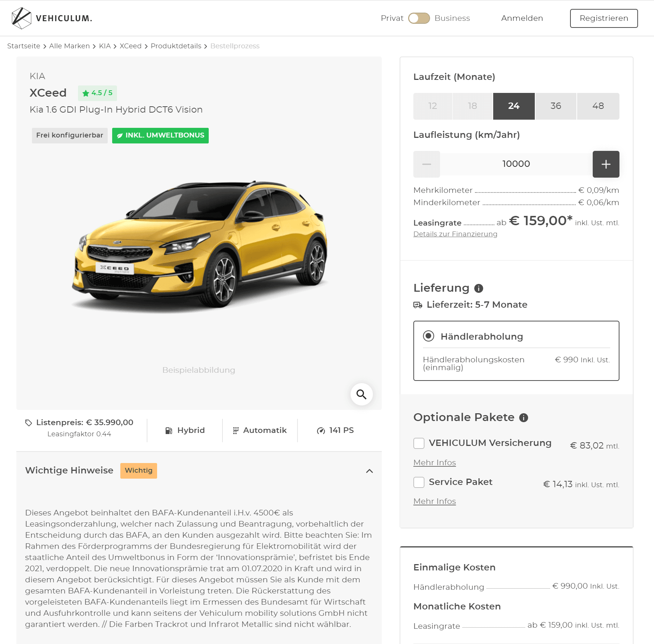Navigate to KIA breadcrumb
Viewport: 654px width, 644px height.
pos(105,46)
